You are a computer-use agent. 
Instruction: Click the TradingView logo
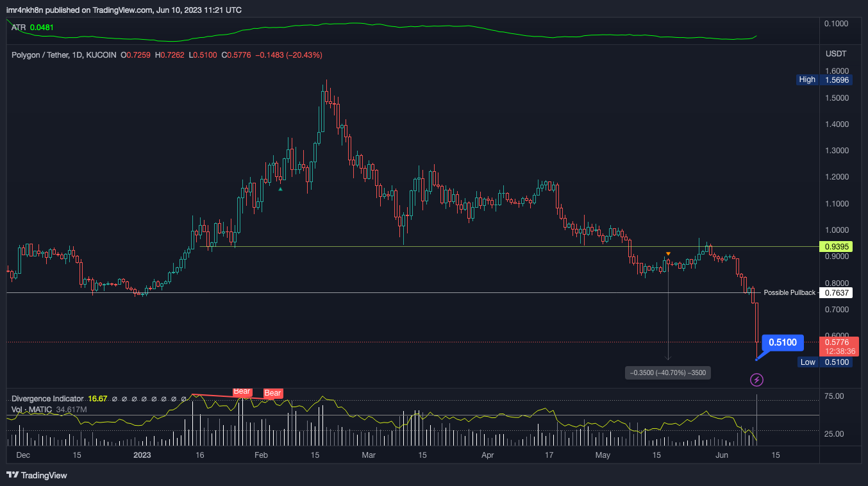coord(37,475)
